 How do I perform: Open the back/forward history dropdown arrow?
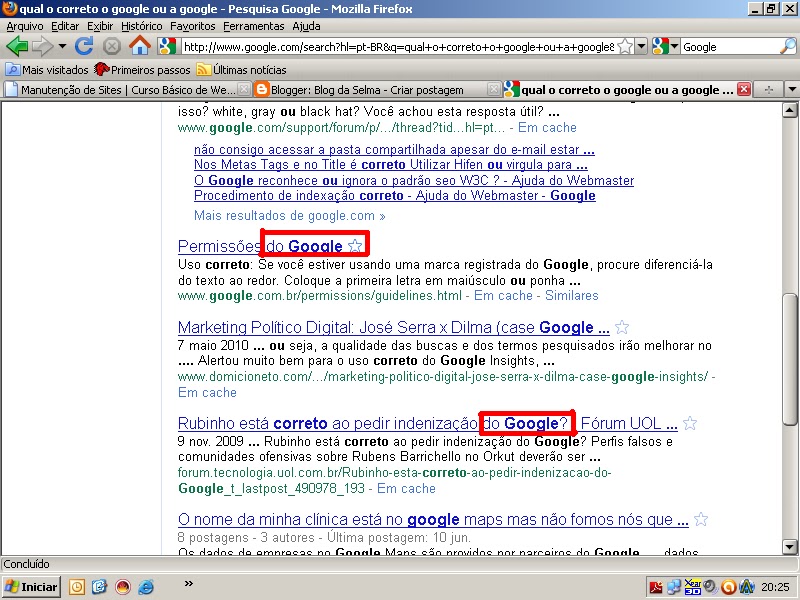[62, 46]
